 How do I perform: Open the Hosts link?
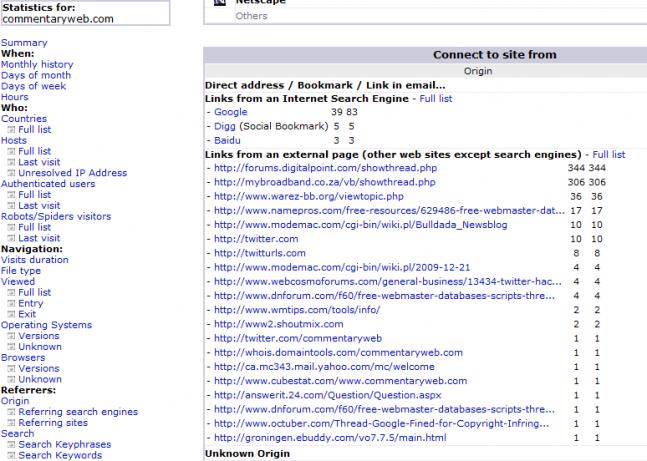coord(14,140)
